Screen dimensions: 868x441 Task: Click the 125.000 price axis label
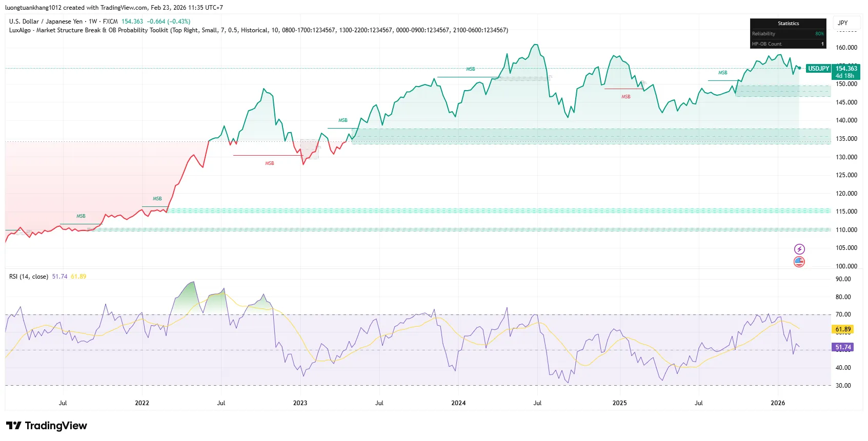coord(846,175)
